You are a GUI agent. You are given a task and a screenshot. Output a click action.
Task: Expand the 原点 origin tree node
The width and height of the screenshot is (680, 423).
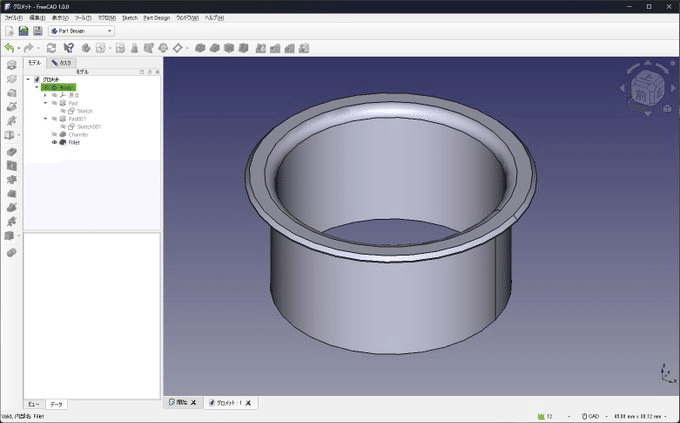[x=46, y=95]
